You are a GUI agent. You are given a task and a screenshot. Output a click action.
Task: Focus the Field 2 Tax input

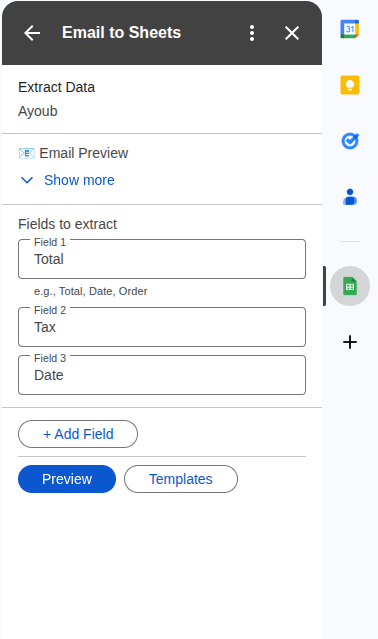pos(162,327)
